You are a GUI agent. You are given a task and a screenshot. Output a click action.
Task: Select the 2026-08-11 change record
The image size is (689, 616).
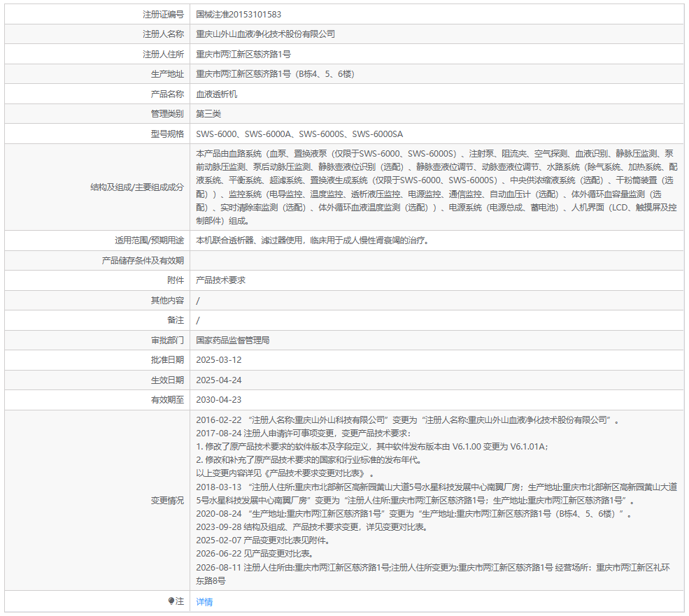point(433,574)
